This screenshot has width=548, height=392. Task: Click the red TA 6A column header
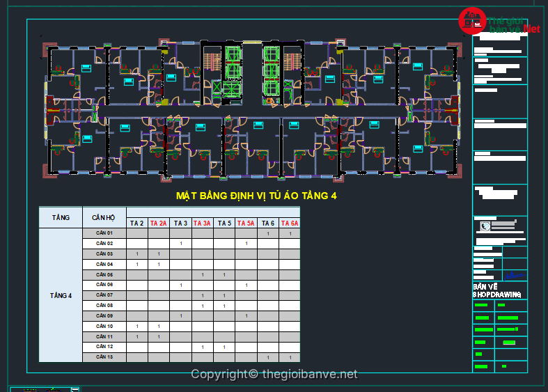(x=289, y=224)
